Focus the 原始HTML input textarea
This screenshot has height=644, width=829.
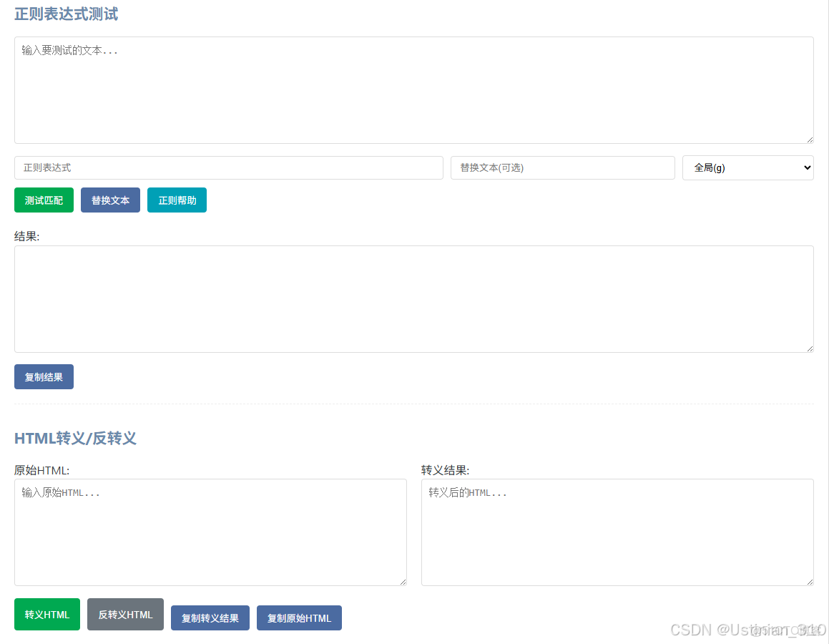pos(210,532)
